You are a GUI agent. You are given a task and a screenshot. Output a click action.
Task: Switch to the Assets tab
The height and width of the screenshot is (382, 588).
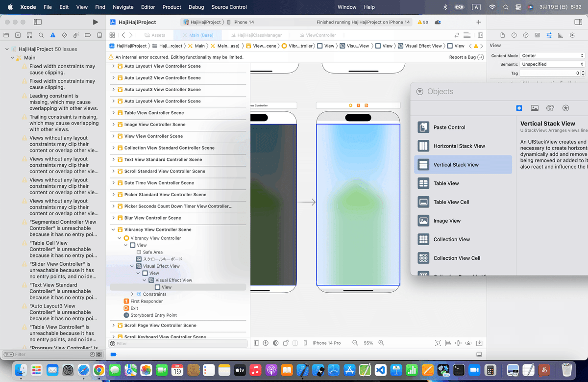pyautogui.click(x=154, y=35)
